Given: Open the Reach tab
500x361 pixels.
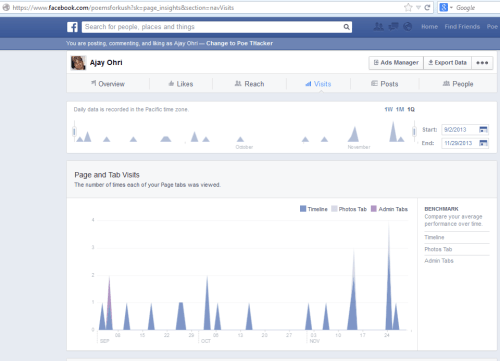Looking at the screenshot, I should point(249,84).
